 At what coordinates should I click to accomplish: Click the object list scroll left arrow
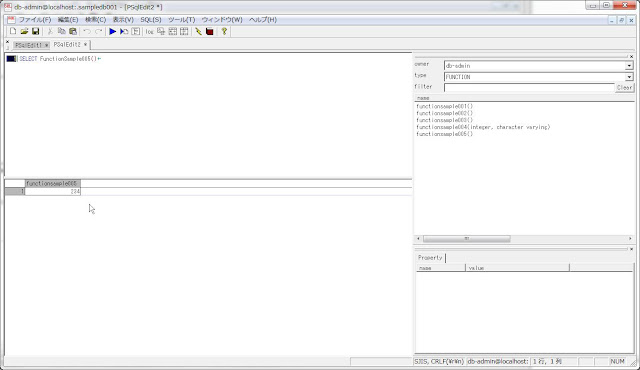click(x=418, y=239)
